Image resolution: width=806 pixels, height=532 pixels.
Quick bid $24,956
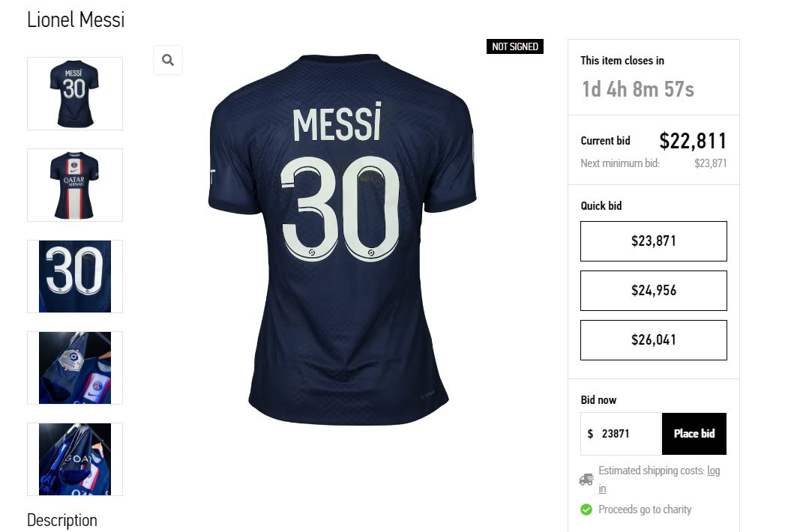tap(653, 291)
